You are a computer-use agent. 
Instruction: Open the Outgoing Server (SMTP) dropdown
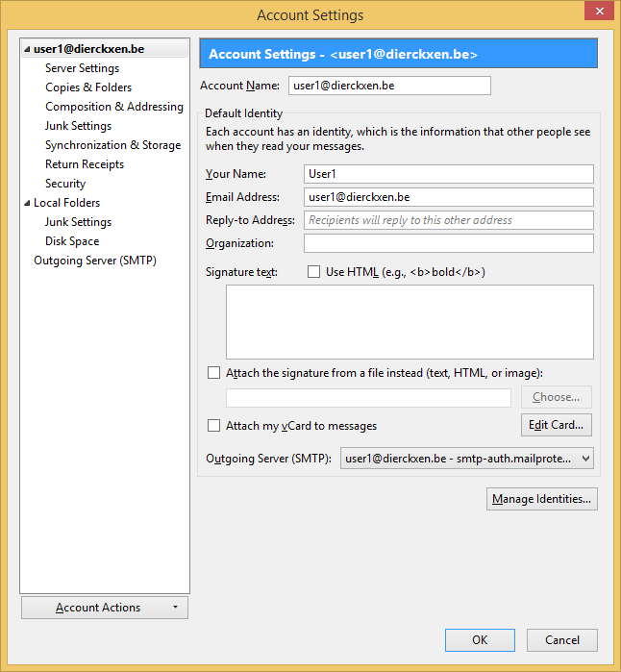click(x=467, y=459)
